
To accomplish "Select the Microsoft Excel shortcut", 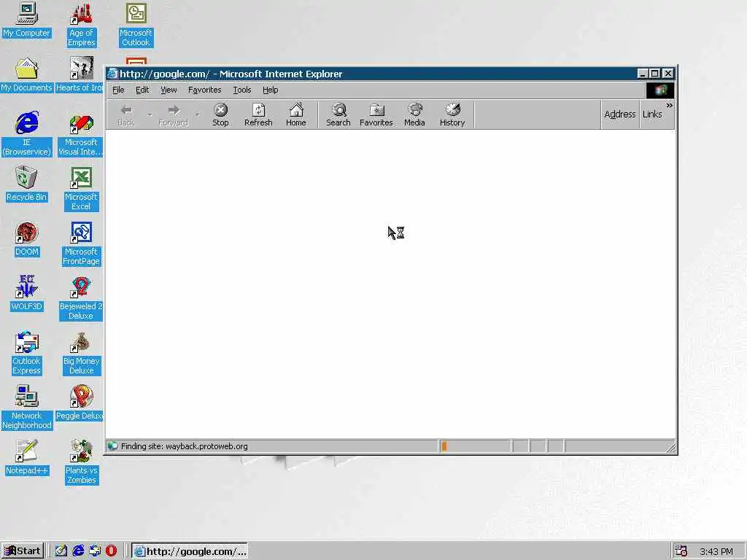I will 81,189.
